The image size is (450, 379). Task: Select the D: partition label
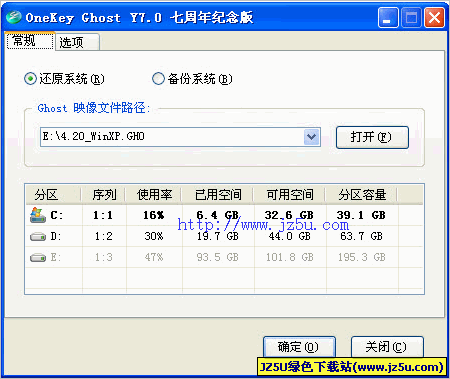pos(56,237)
